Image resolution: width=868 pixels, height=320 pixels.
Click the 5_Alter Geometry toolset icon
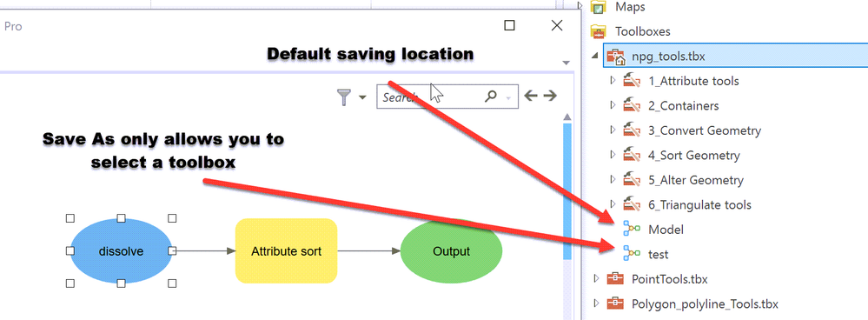[632, 180]
